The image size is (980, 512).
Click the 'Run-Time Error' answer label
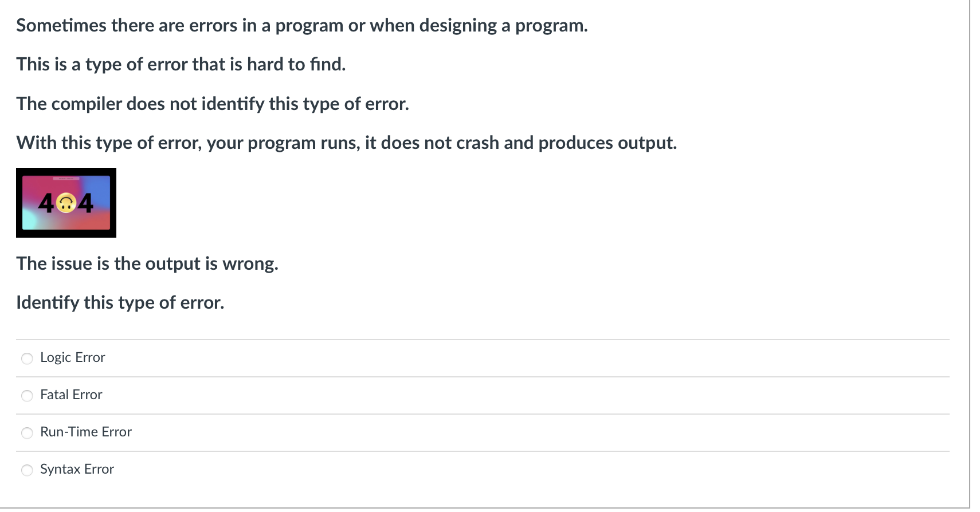point(86,432)
